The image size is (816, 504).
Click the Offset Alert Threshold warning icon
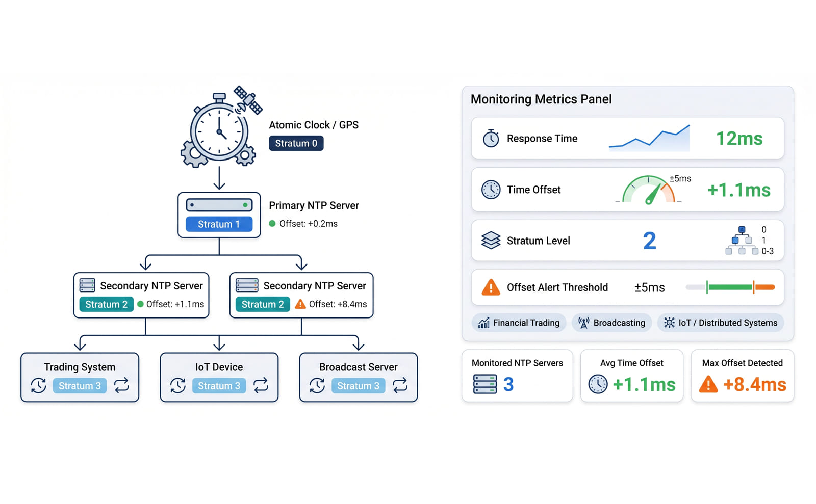[491, 287]
